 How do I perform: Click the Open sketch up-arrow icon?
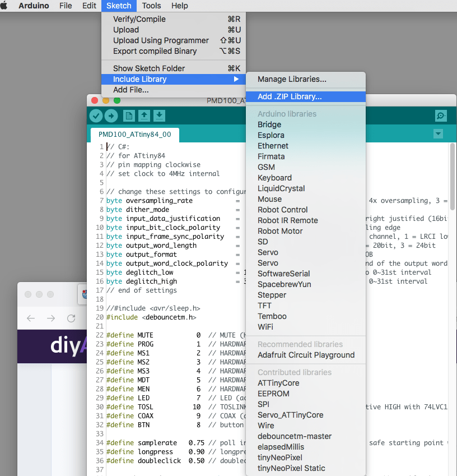point(144,115)
